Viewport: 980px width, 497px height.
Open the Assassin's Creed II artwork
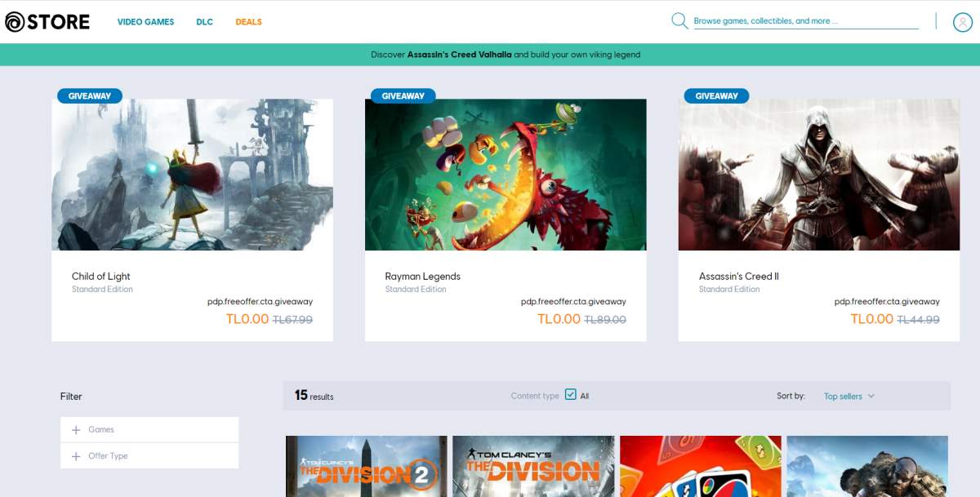(819, 175)
